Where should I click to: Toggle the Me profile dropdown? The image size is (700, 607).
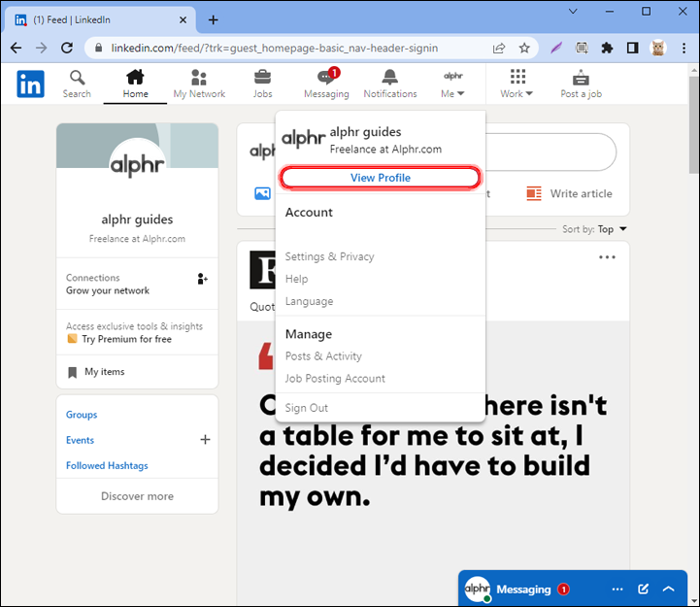click(452, 84)
